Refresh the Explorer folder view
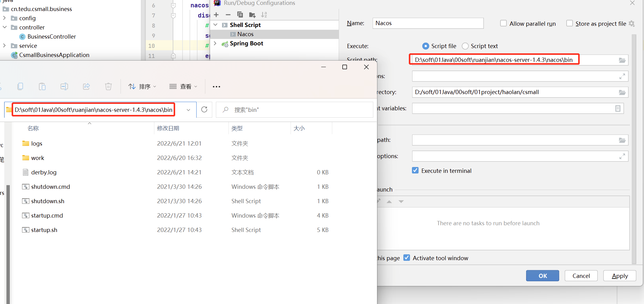This screenshot has width=644, height=304. (x=204, y=110)
